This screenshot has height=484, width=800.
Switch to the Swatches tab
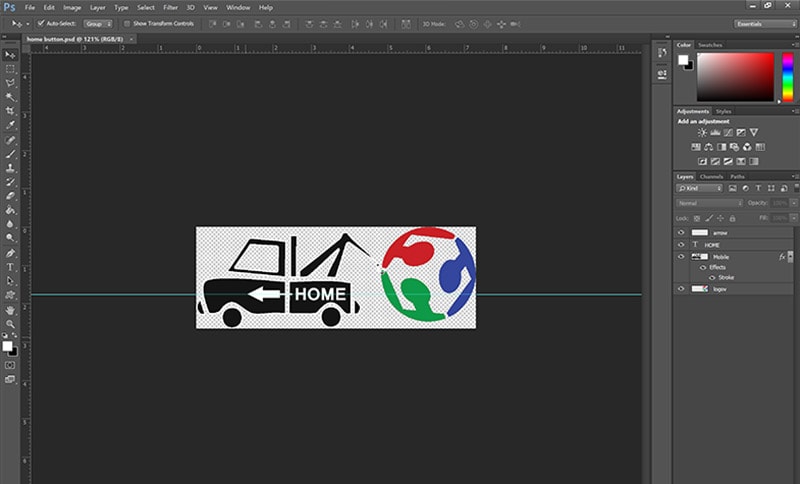[710, 45]
